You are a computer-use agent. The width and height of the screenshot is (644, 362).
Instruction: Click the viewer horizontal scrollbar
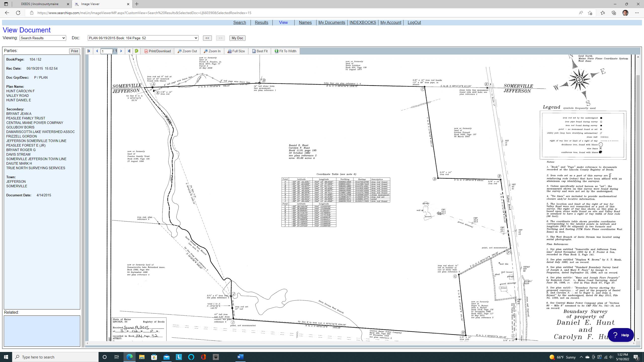point(360,343)
